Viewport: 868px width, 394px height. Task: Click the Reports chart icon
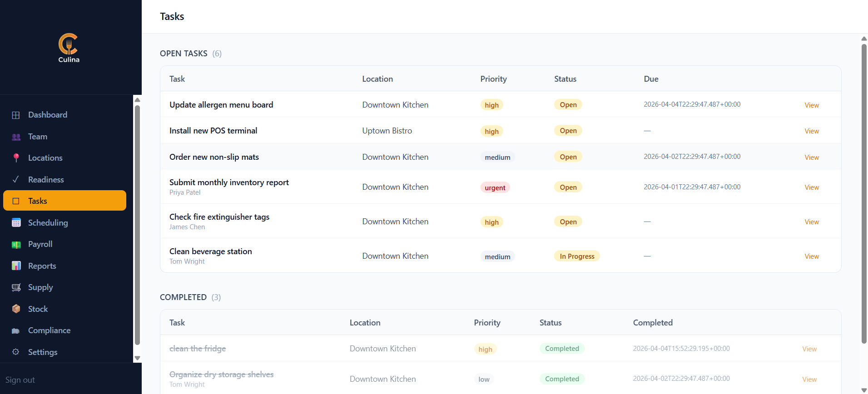(x=16, y=266)
